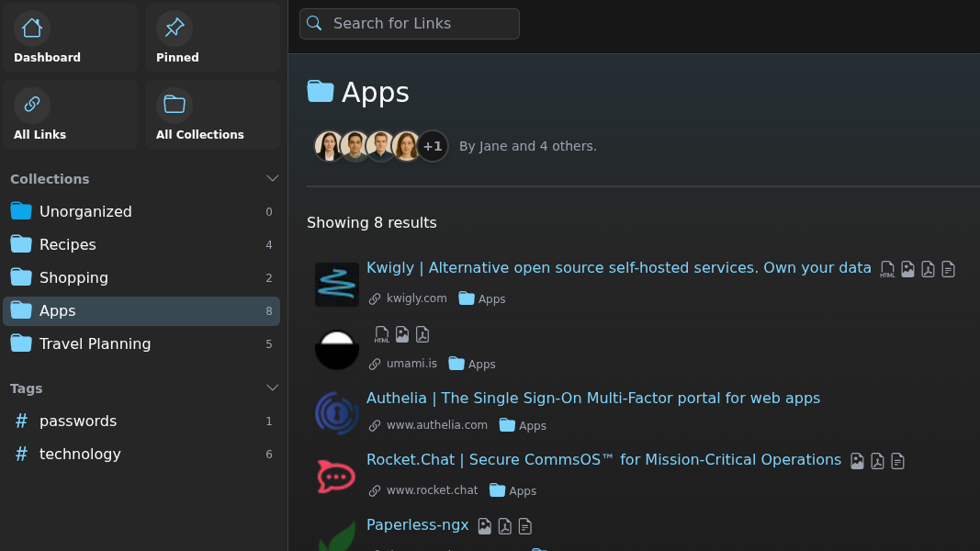Open the Dashboard page

point(70,38)
